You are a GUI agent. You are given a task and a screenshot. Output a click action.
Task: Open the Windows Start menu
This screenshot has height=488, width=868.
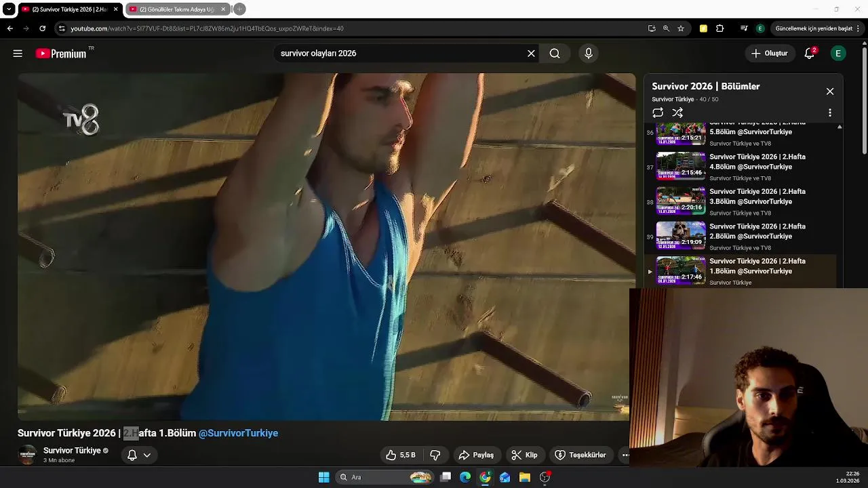click(323, 477)
